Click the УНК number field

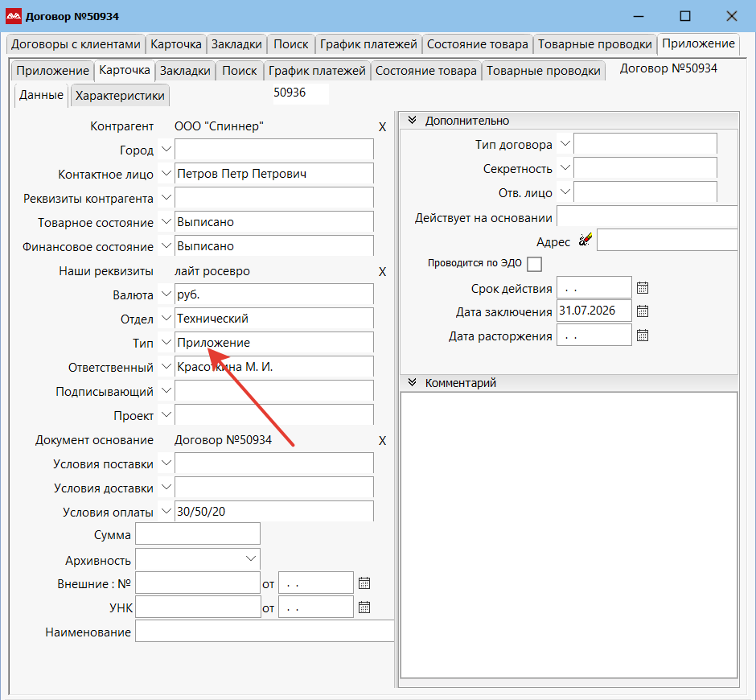[198, 607]
